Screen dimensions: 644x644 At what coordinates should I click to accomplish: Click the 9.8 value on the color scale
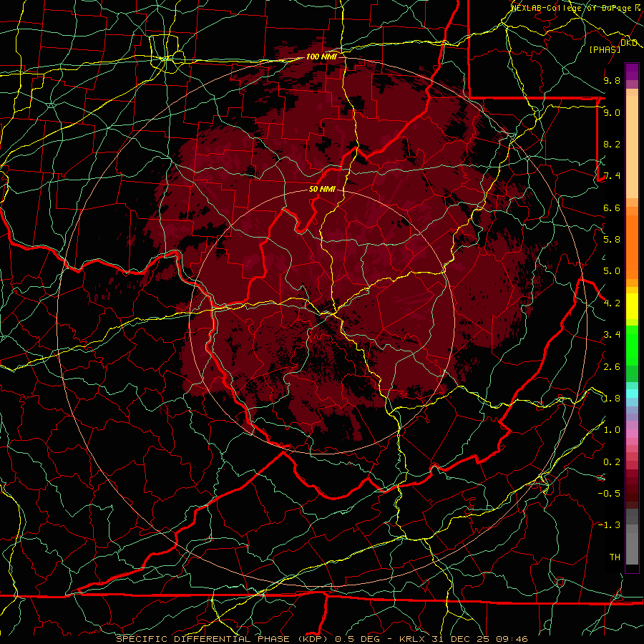click(x=612, y=80)
